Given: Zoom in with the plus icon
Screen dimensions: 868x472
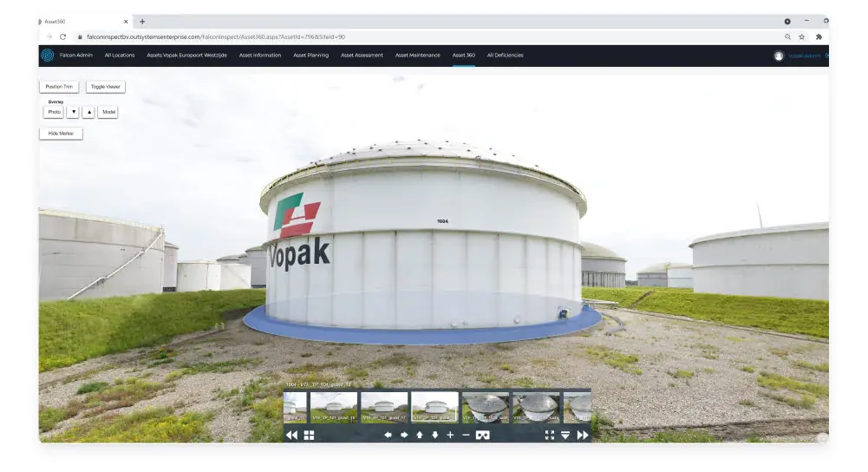Looking at the screenshot, I should tap(450, 436).
